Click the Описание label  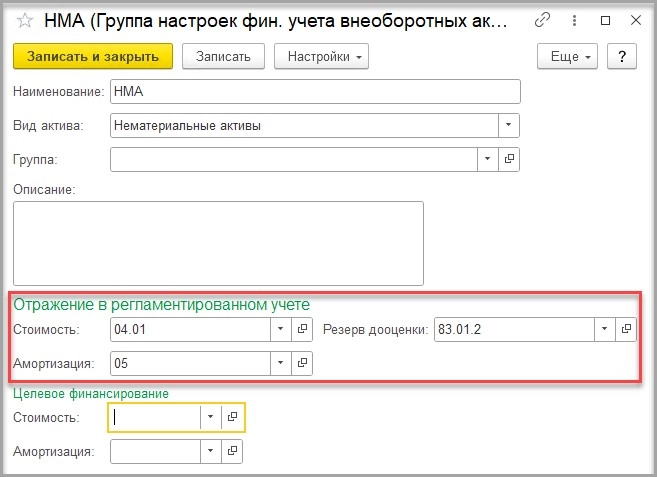[44, 189]
